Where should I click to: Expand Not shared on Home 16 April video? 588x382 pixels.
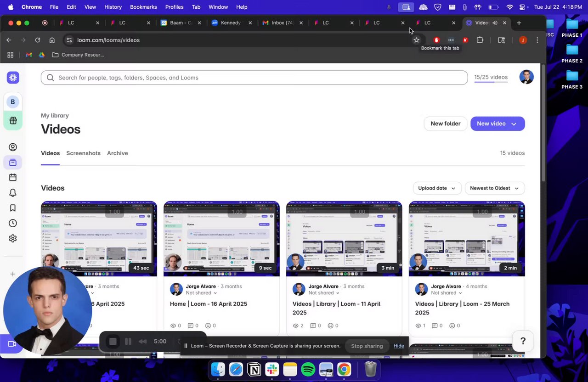(x=202, y=293)
